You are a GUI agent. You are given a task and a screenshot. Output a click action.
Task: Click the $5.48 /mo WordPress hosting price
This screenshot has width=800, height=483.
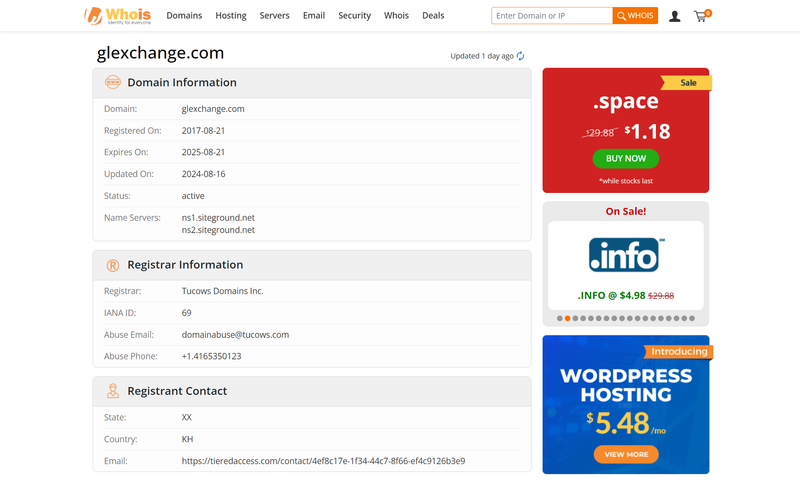pos(626,423)
